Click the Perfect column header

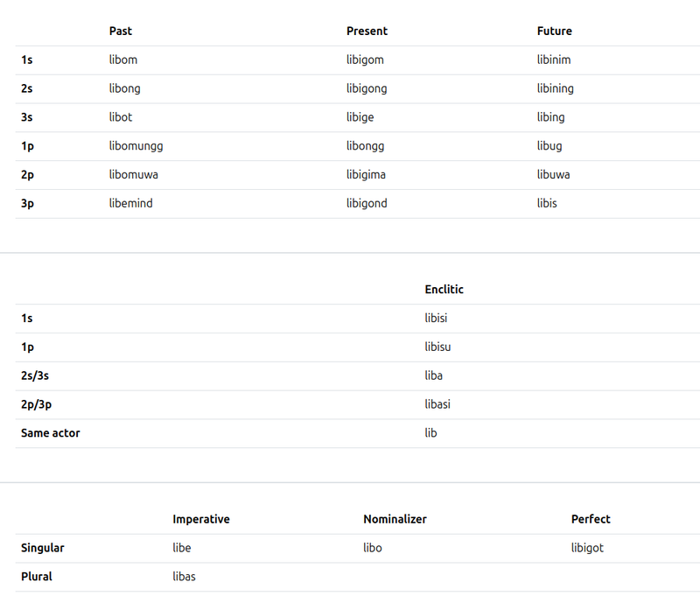tap(591, 520)
